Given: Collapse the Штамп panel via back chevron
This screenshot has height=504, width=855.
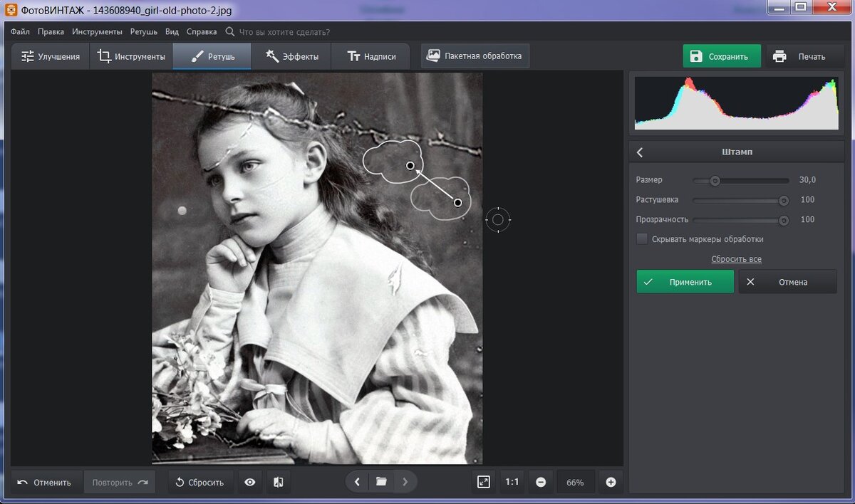Looking at the screenshot, I should click(639, 152).
